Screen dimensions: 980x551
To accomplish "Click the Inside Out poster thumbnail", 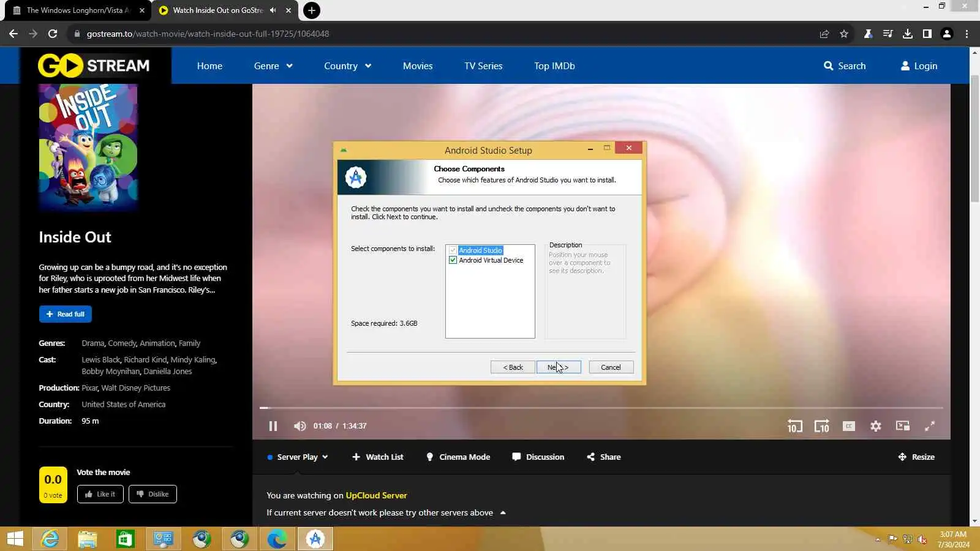I will 88,147.
